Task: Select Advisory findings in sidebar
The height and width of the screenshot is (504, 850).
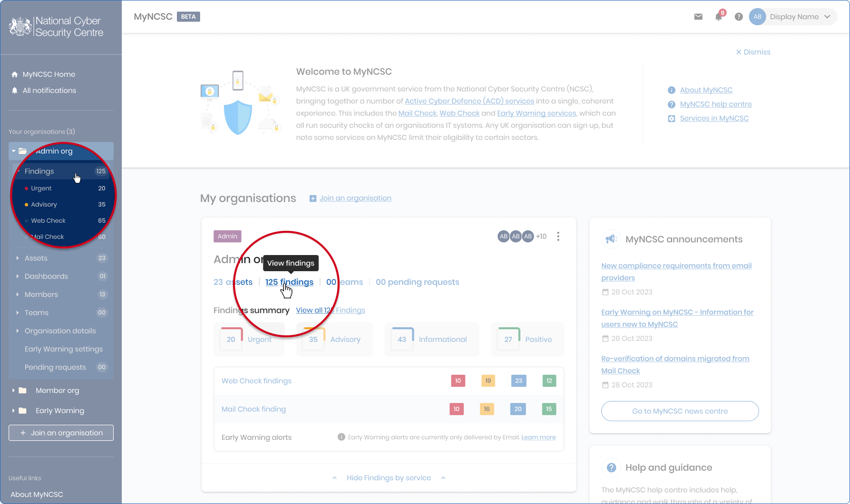Action: click(65, 205)
